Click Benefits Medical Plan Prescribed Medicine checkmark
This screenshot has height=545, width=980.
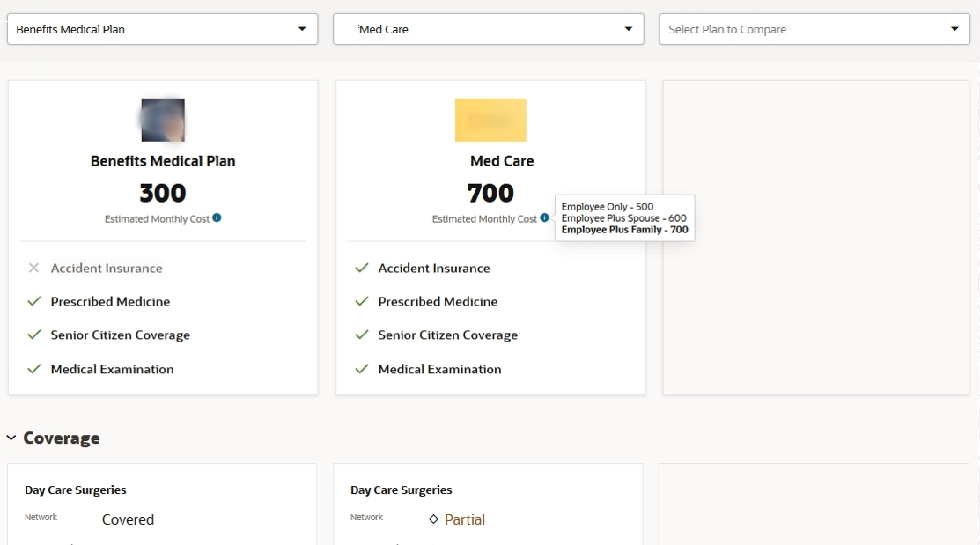[x=34, y=301]
